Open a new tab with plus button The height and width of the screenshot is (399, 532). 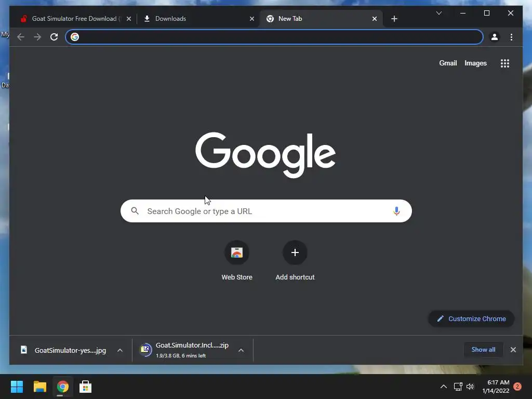click(x=394, y=19)
